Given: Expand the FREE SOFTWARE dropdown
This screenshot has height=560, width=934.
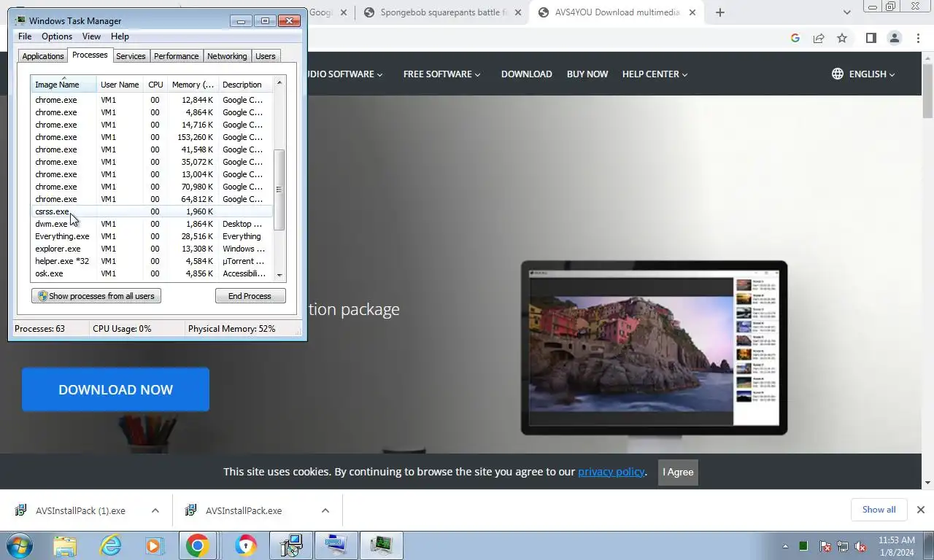Looking at the screenshot, I should 441,74.
